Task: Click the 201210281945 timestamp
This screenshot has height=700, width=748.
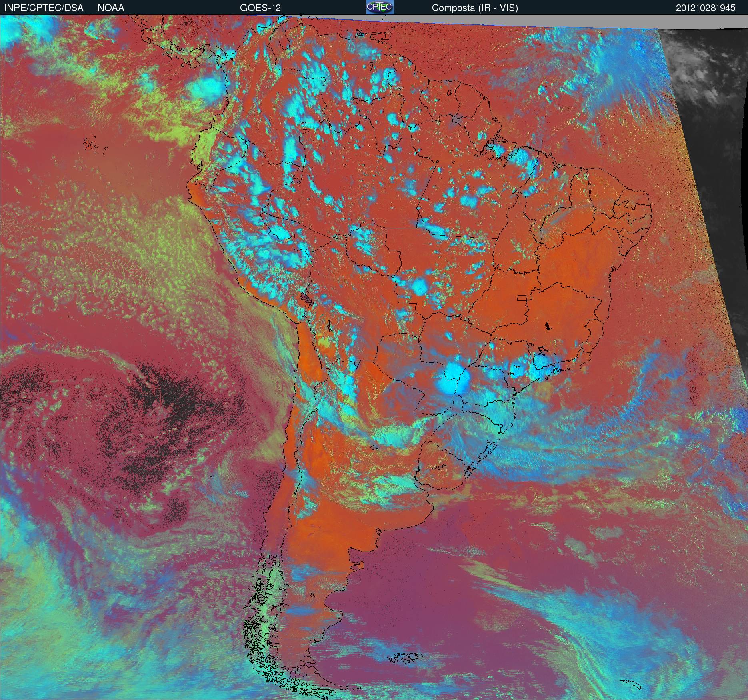Action: click(x=706, y=8)
